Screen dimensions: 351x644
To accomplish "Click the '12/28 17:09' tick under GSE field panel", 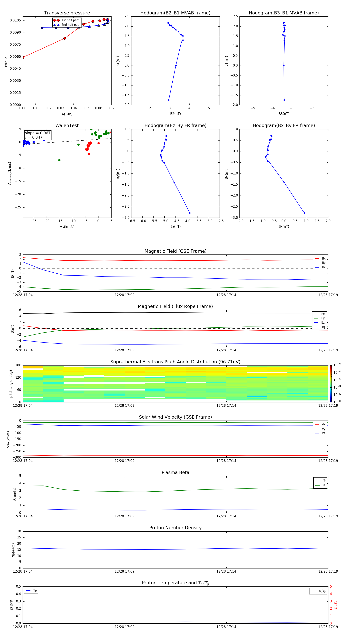I will point(124,295).
